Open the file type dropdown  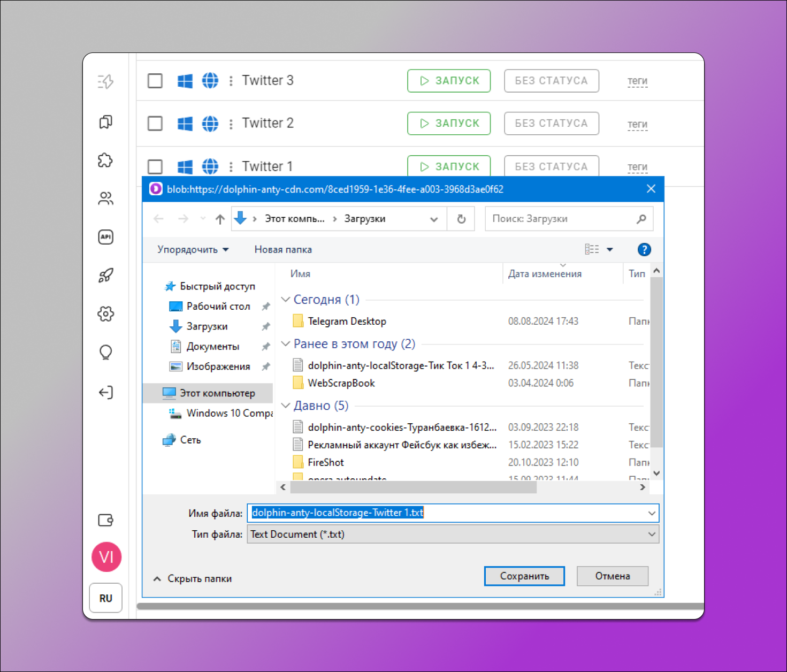coord(453,534)
